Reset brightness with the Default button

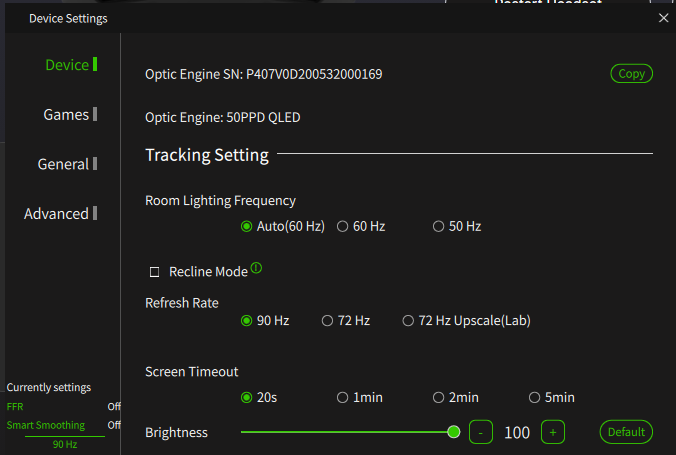click(626, 432)
